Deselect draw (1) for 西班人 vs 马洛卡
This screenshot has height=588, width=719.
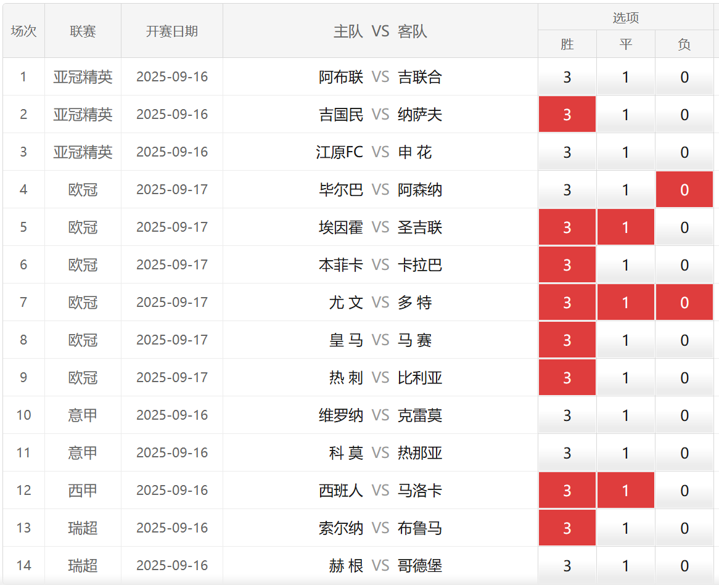tap(626, 491)
